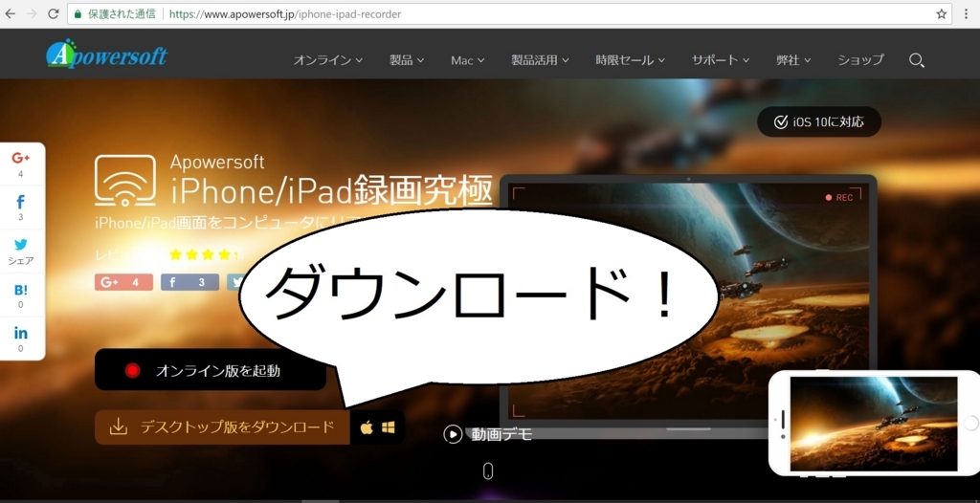
Task: Go back using browser back arrow
Action: 10,13
